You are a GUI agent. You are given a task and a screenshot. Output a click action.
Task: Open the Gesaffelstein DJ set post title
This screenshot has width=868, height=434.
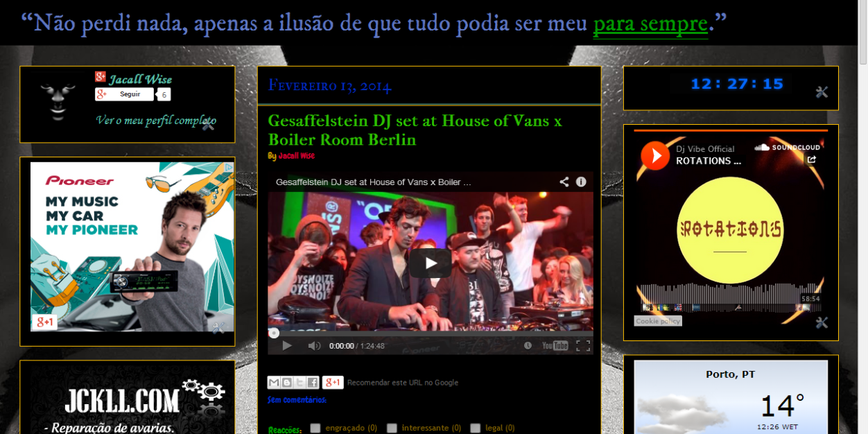415,130
